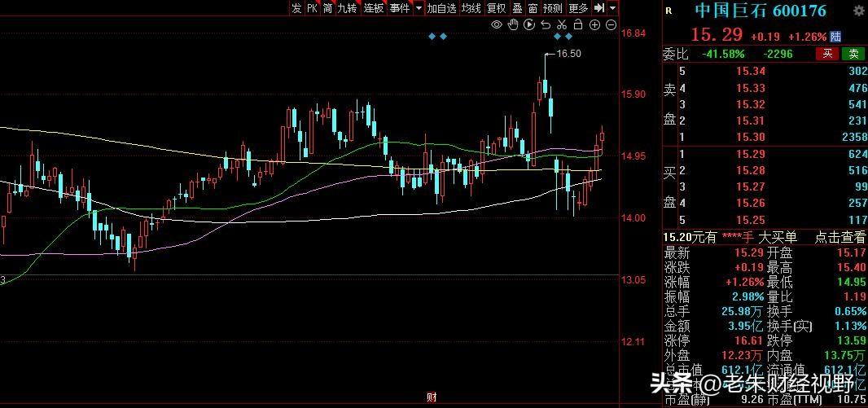This screenshot has width=868, height=408.
Task: Select sell level 5 price 15.34
Action: 751,71
